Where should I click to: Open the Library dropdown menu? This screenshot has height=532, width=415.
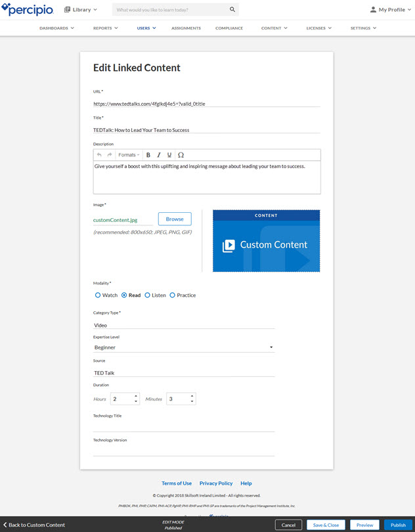[81, 10]
